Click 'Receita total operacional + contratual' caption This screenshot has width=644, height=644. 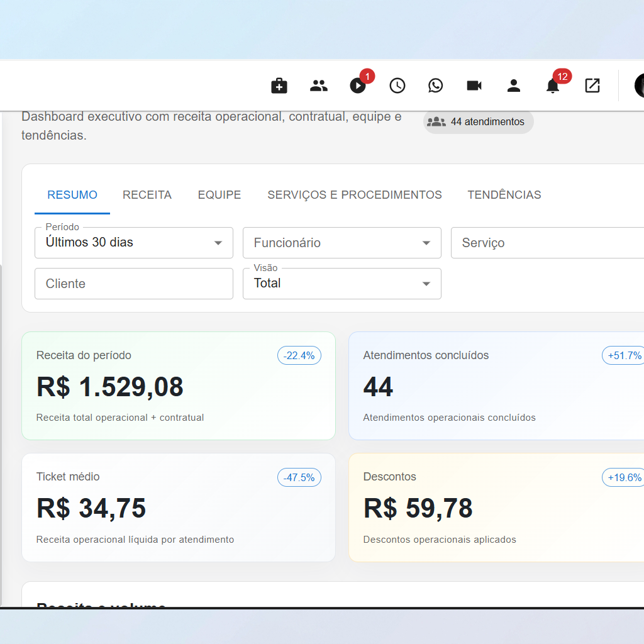[x=120, y=418]
